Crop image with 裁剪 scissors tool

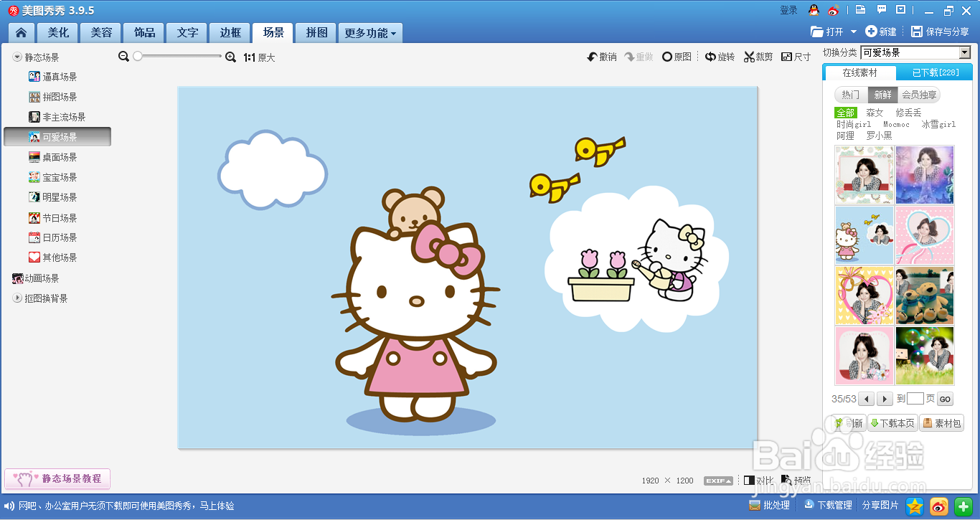(x=758, y=57)
